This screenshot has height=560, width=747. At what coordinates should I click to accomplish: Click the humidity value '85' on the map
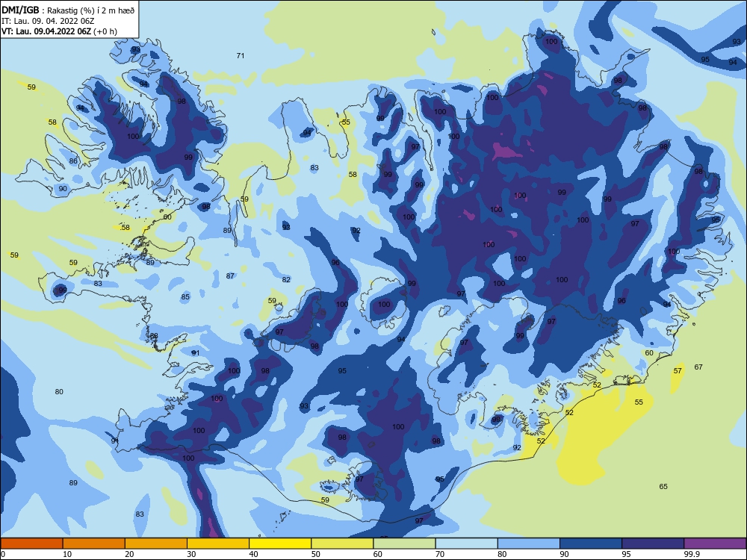pyautogui.click(x=185, y=297)
